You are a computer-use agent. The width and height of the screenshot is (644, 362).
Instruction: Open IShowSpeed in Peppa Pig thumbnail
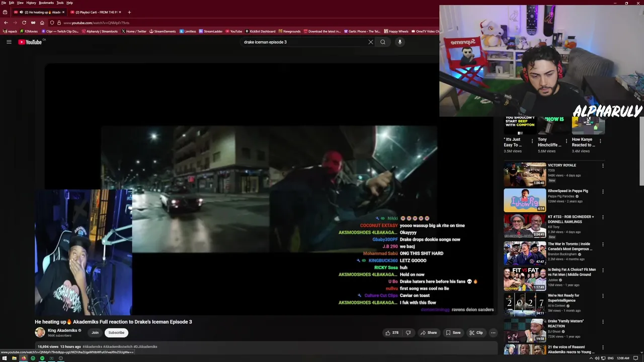pyautogui.click(x=525, y=200)
